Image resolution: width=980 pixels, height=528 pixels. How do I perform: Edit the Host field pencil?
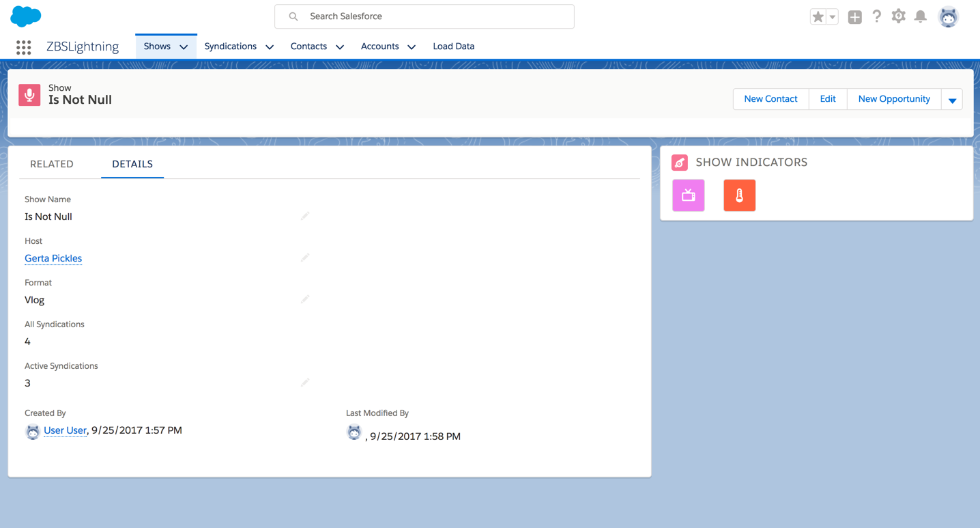pyautogui.click(x=305, y=258)
